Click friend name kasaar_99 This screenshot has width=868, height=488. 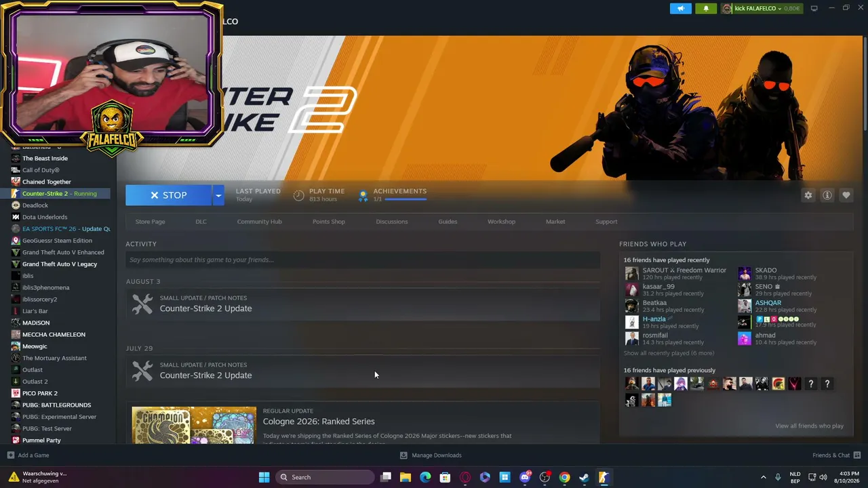coord(658,287)
